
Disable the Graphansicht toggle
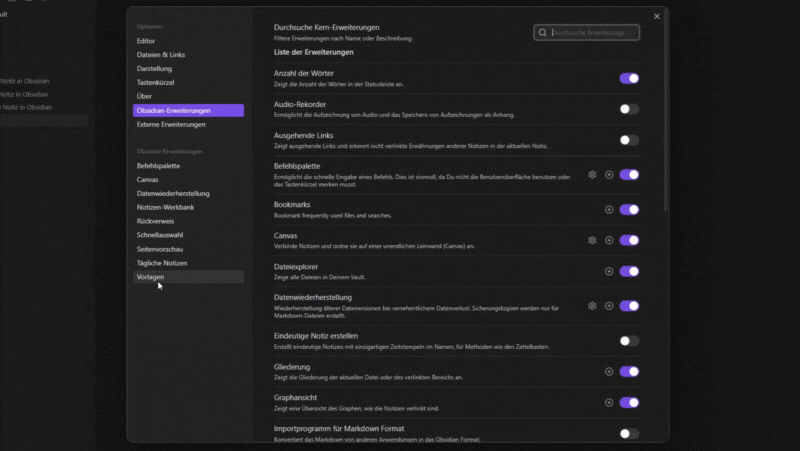pyautogui.click(x=629, y=403)
